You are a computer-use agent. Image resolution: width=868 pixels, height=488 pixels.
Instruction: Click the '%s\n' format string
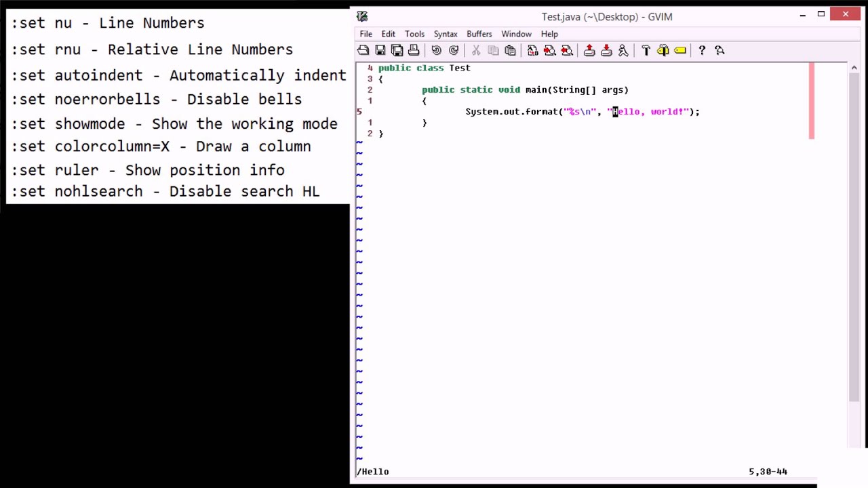(580, 111)
